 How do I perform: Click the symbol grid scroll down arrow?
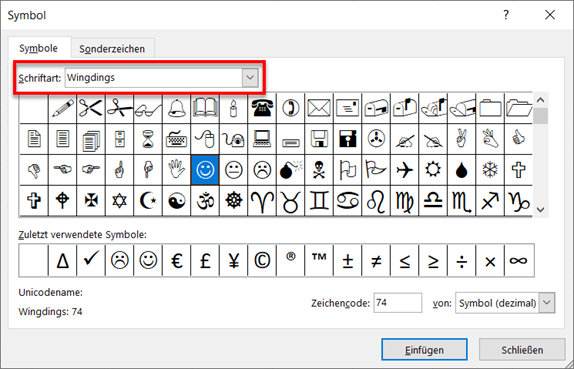click(x=540, y=209)
